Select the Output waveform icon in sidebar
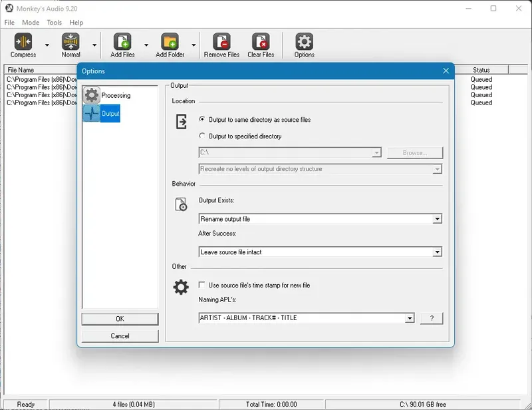Viewport: 532px width, 410px height. click(x=92, y=113)
